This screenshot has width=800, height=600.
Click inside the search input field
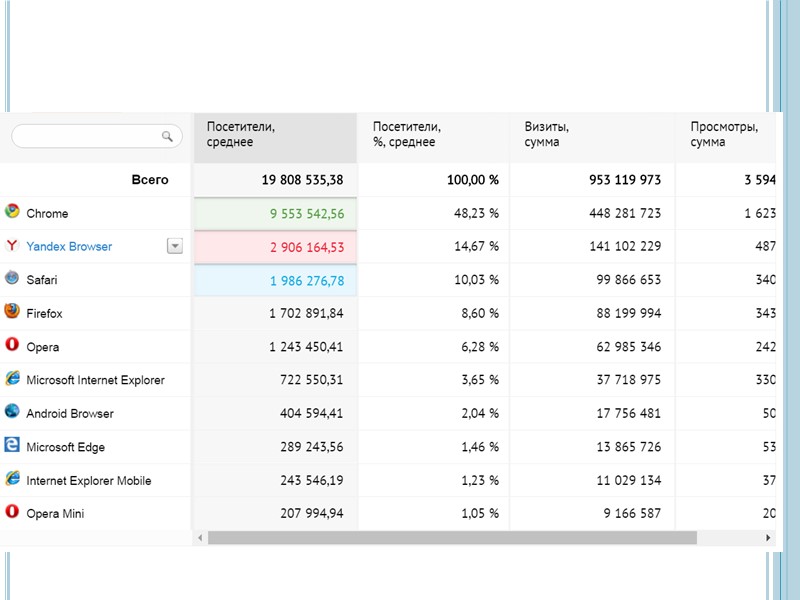85,136
